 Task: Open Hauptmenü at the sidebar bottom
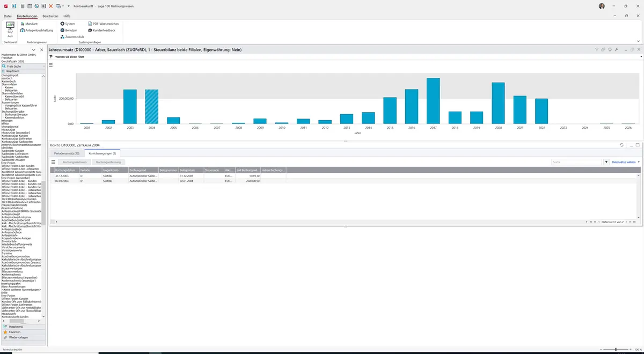coord(24,327)
